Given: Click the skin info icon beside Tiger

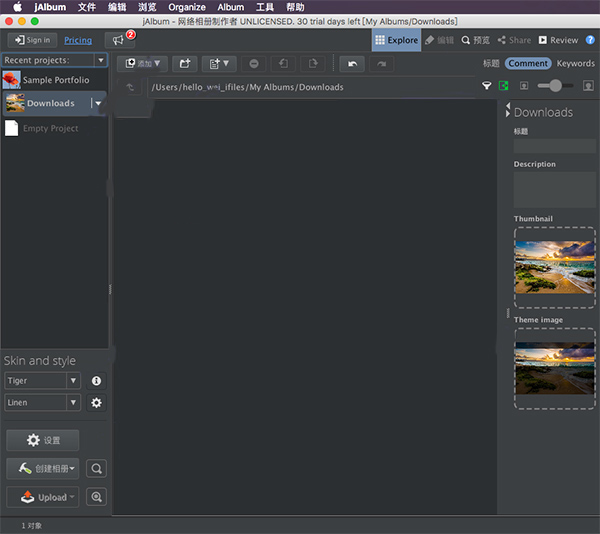Looking at the screenshot, I should point(96,381).
